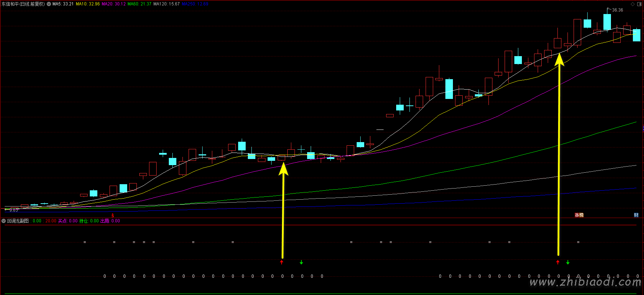Click the 财 marker on the time axis

pyautogui.click(x=636, y=215)
